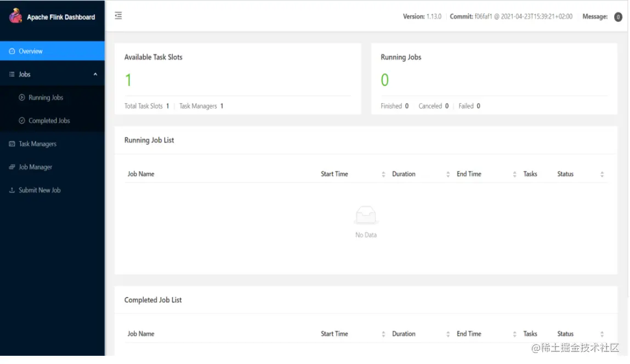
Task: Click the Job Manager icon
Action: click(x=12, y=167)
